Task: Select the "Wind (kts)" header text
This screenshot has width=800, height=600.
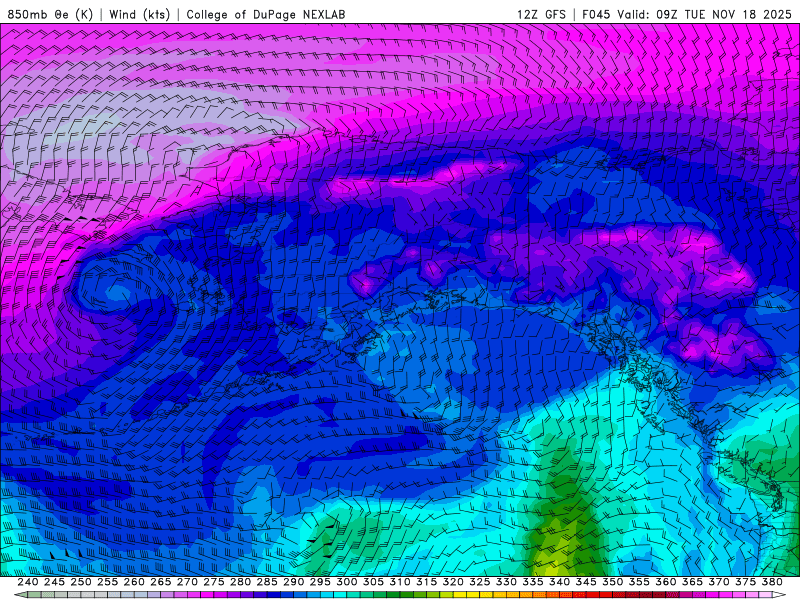Action: [139, 14]
